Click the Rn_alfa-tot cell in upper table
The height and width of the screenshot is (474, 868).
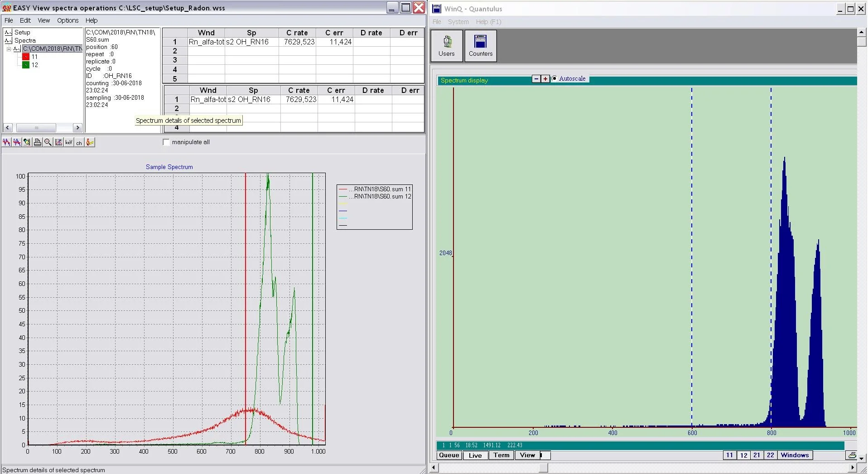click(x=206, y=42)
